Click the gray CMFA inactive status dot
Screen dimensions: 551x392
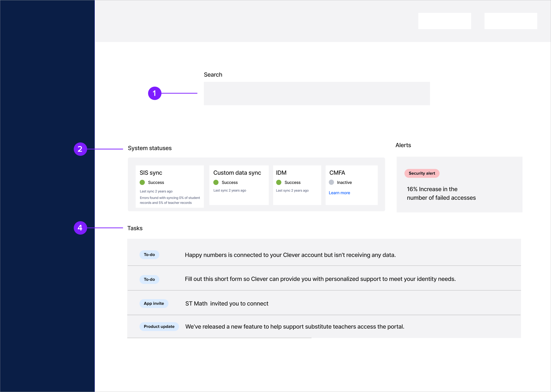331,183
